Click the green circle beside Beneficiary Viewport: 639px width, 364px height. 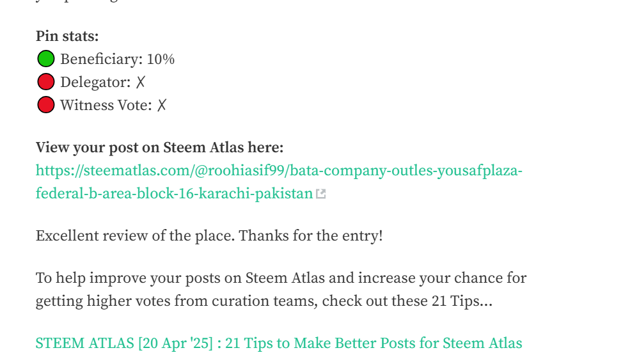point(45,59)
